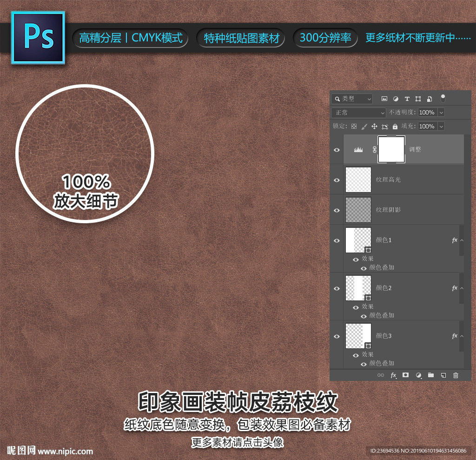Hide the 颜色2 layer
Viewport: 476px width, 460px height.
click(x=337, y=289)
